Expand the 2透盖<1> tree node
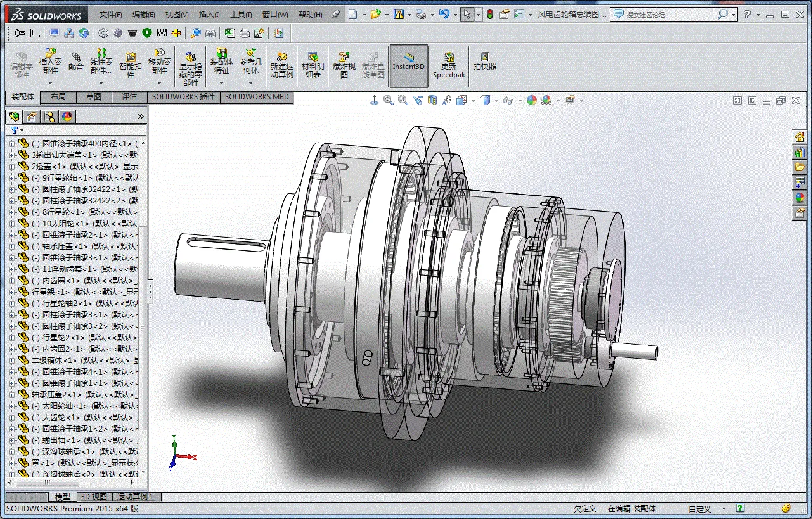 tap(11, 166)
